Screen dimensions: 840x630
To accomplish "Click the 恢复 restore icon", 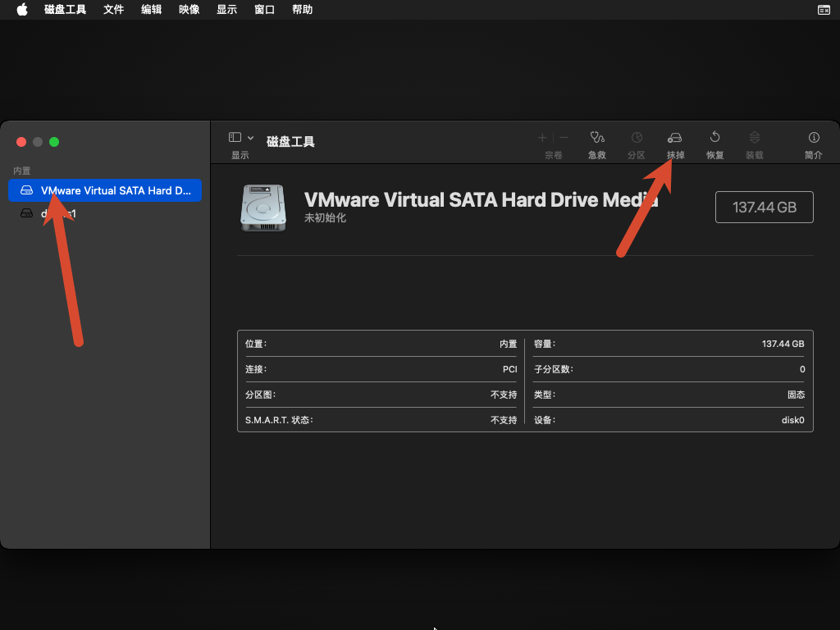I will [x=714, y=137].
